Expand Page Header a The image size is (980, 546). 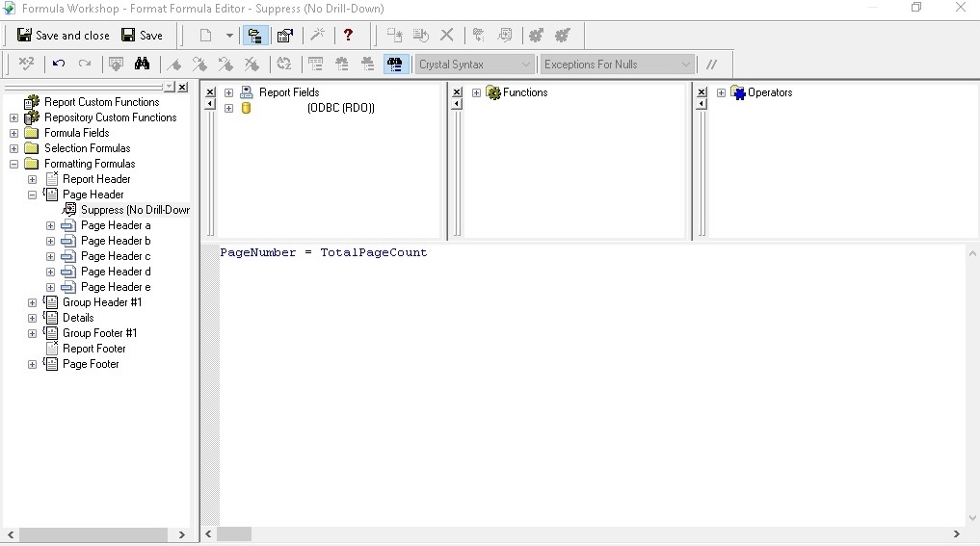click(51, 225)
